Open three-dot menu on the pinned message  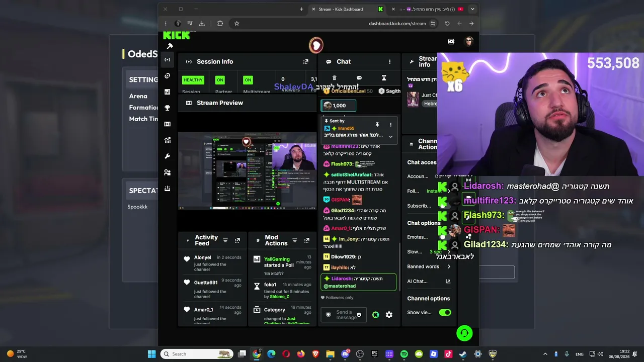click(x=390, y=125)
